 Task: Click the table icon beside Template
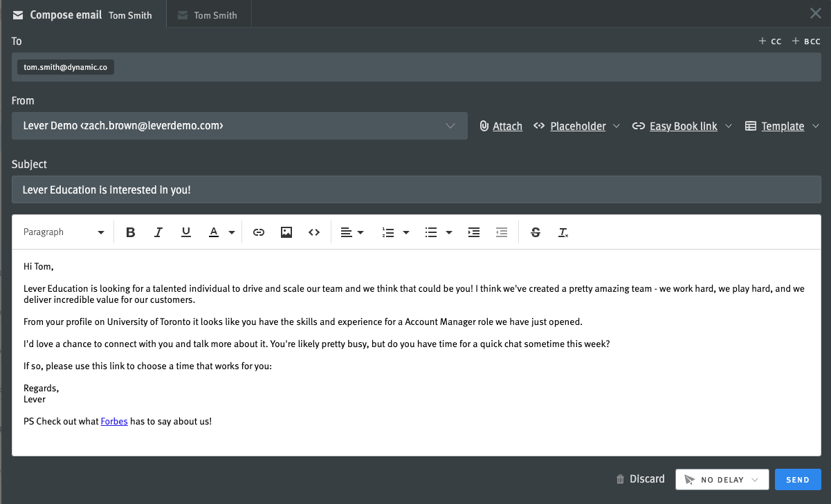click(x=750, y=126)
